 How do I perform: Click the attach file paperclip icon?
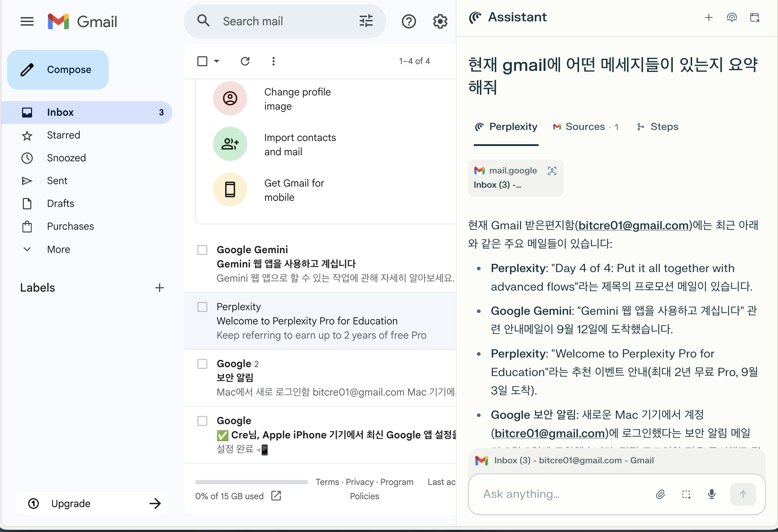pos(660,494)
